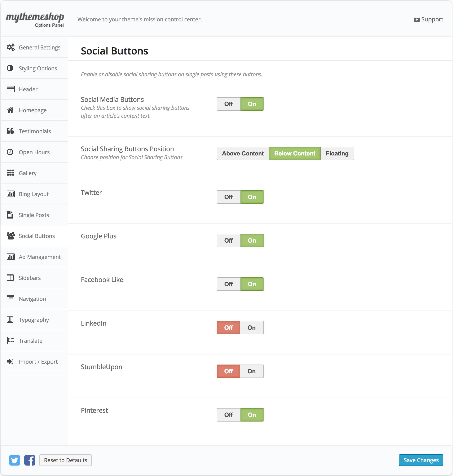Open Typography settings in sidebar
The width and height of the screenshot is (453, 476).
(x=34, y=320)
